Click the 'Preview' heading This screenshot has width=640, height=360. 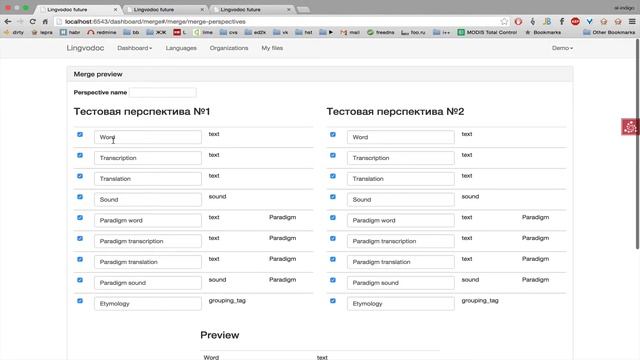coord(220,335)
